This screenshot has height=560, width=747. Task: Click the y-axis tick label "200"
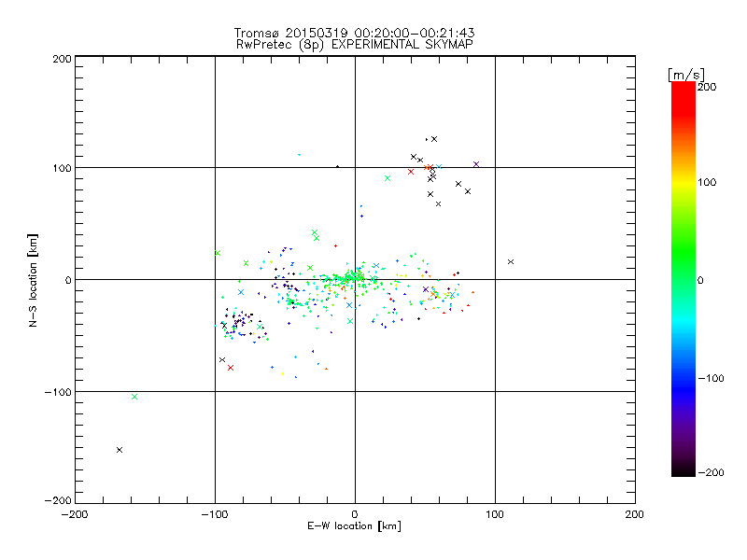(63, 59)
